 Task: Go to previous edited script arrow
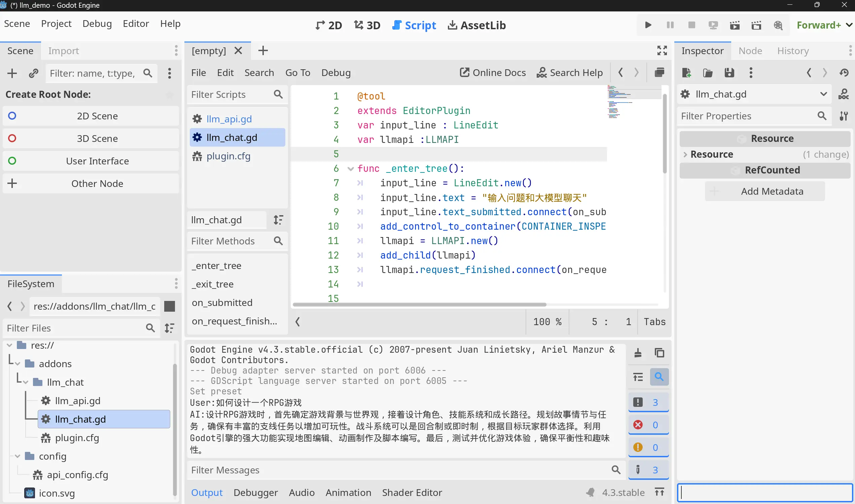click(620, 72)
